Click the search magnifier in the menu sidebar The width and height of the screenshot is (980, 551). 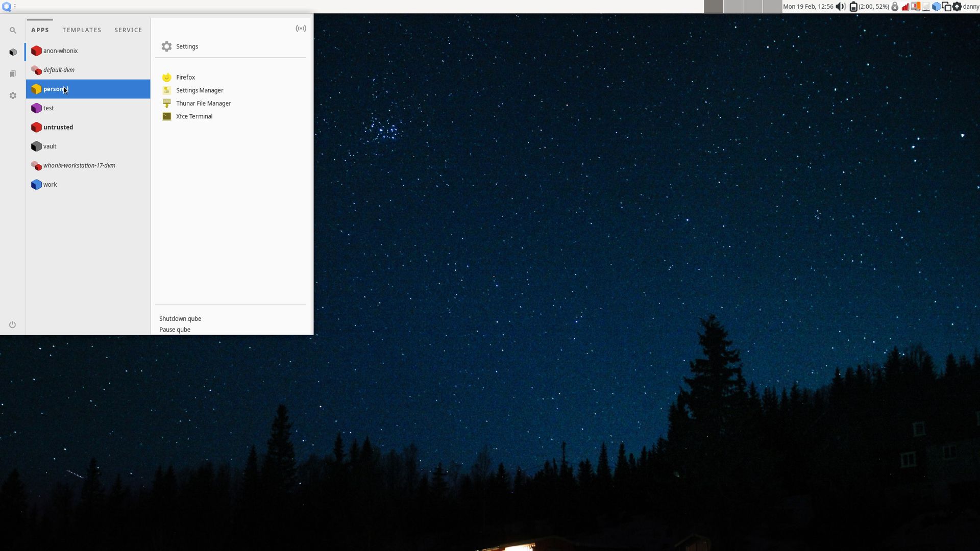(x=13, y=30)
